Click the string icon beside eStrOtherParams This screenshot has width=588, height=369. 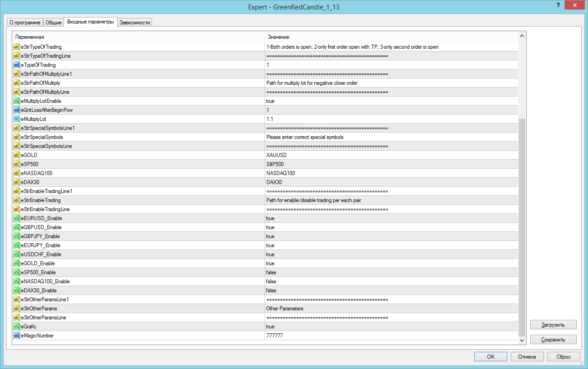17,309
